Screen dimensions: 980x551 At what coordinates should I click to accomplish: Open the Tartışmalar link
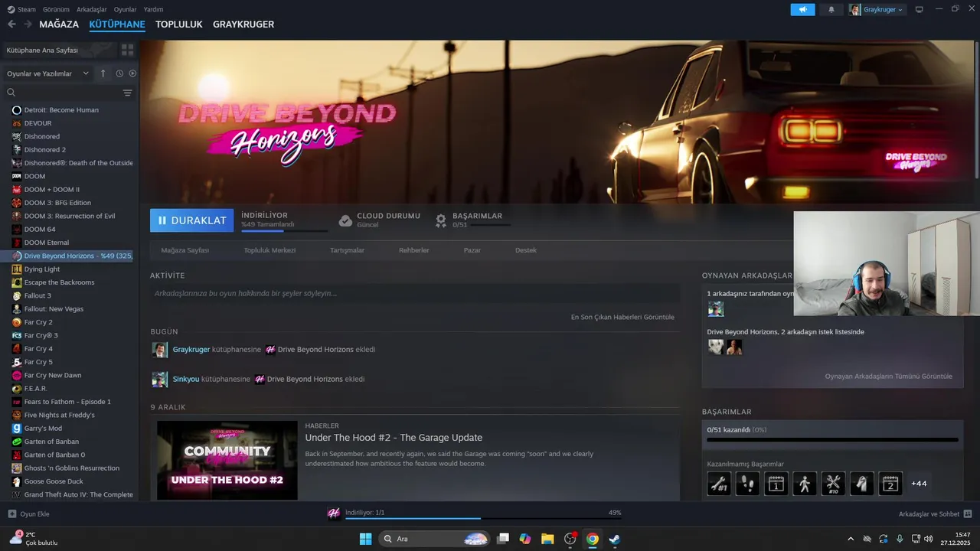tap(347, 250)
